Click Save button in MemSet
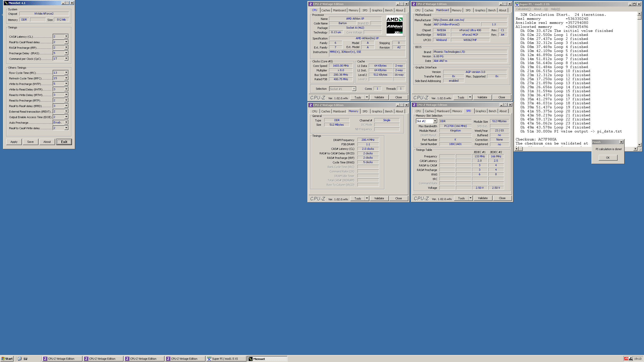Image resolution: width=644 pixels, height=362 pixels. (x=30, y=142)
